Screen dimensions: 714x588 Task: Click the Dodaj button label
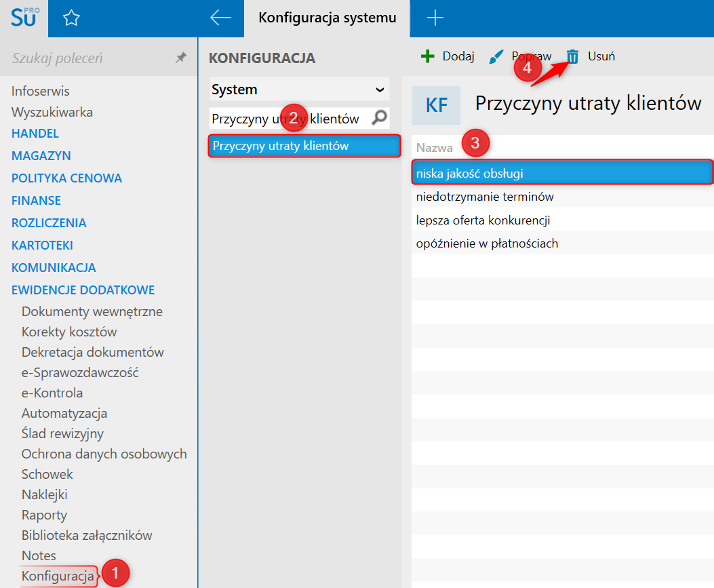(x=458, y=56)
